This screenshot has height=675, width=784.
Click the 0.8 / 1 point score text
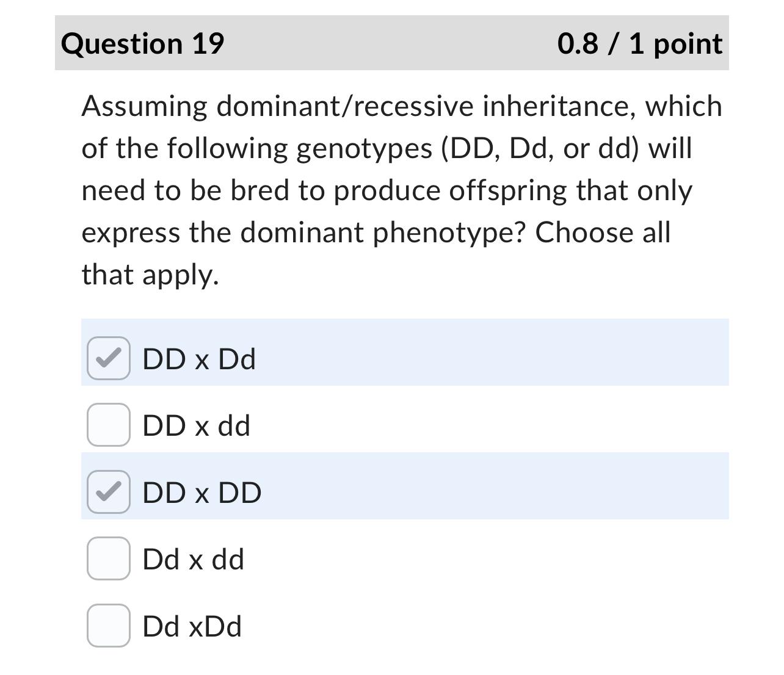click(x=639, y=43)
